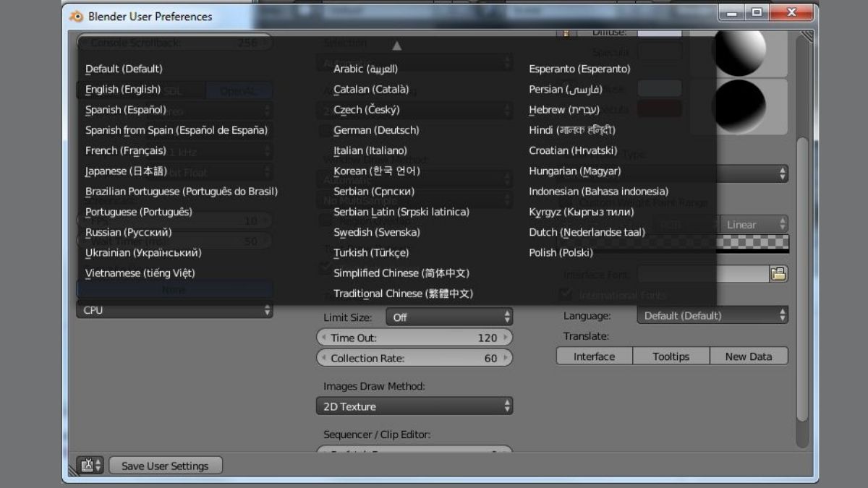
Task: Choose Portuguese (Português) entry
Action: coord(139,212)
